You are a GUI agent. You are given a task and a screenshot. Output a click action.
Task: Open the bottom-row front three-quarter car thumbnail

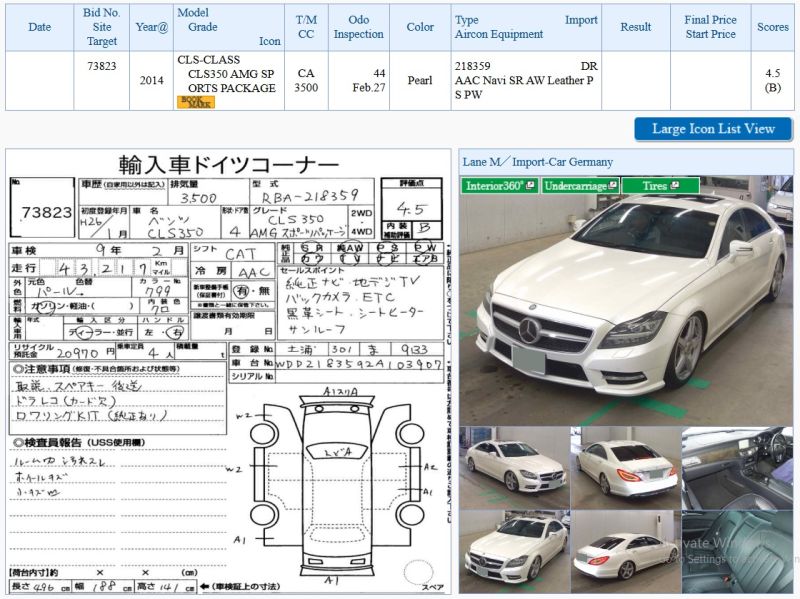(514, 552)
